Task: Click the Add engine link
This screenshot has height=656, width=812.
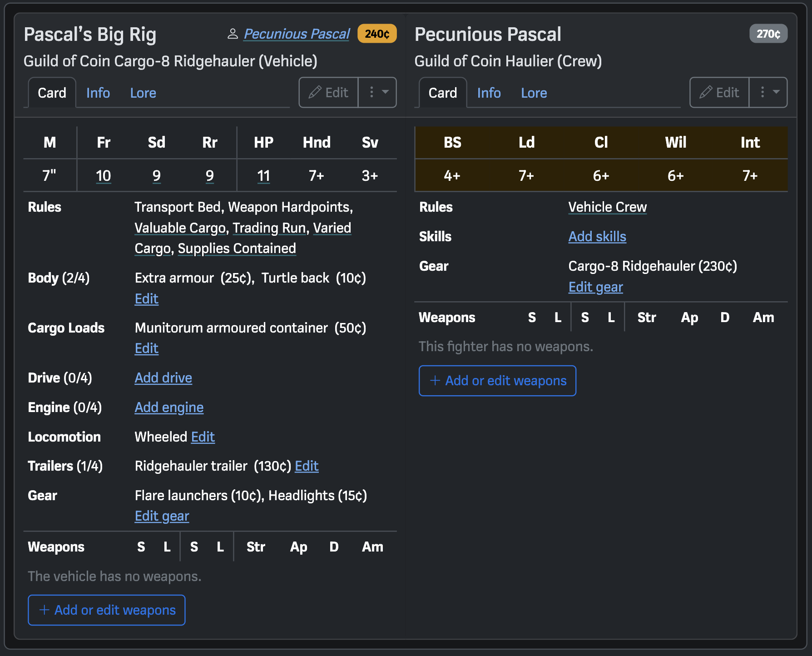Action: tap(169, 408)
